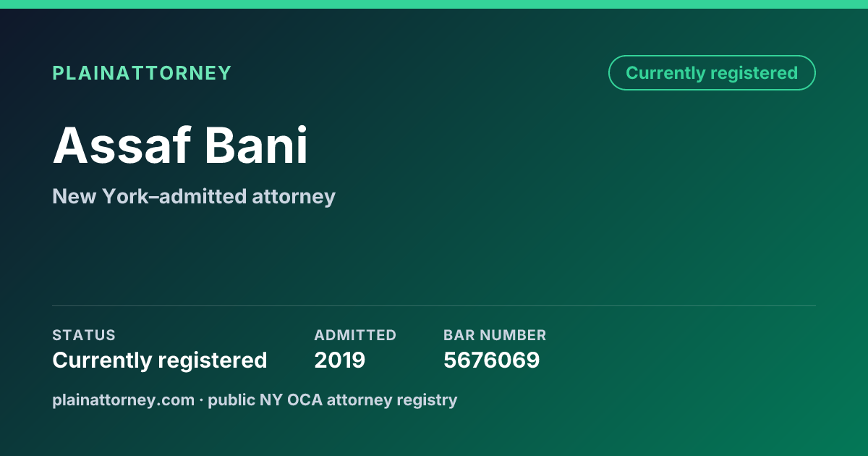This screenshot has width=868, height=456.
Task: Open the plainattorney.com footer link
Action: pyautogui.click(x=123, y=400)
